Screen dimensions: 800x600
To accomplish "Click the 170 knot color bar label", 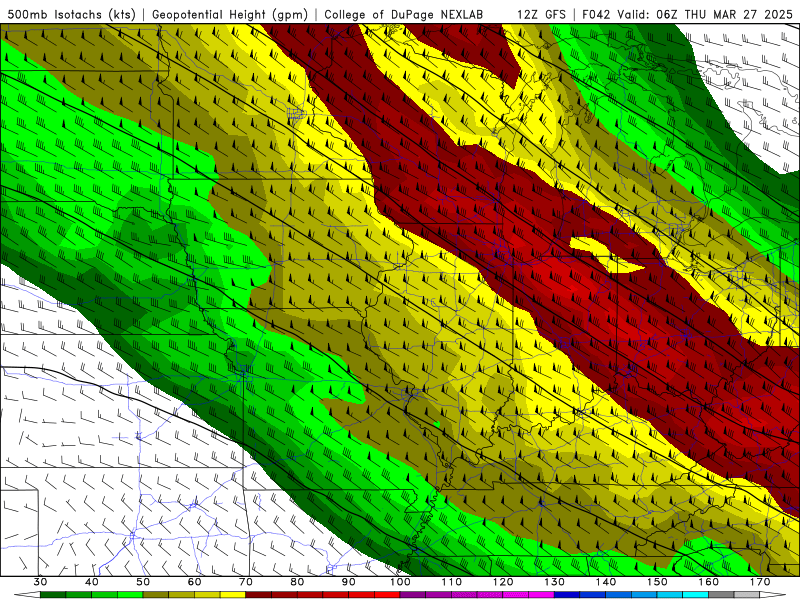I will pos(760,582).
